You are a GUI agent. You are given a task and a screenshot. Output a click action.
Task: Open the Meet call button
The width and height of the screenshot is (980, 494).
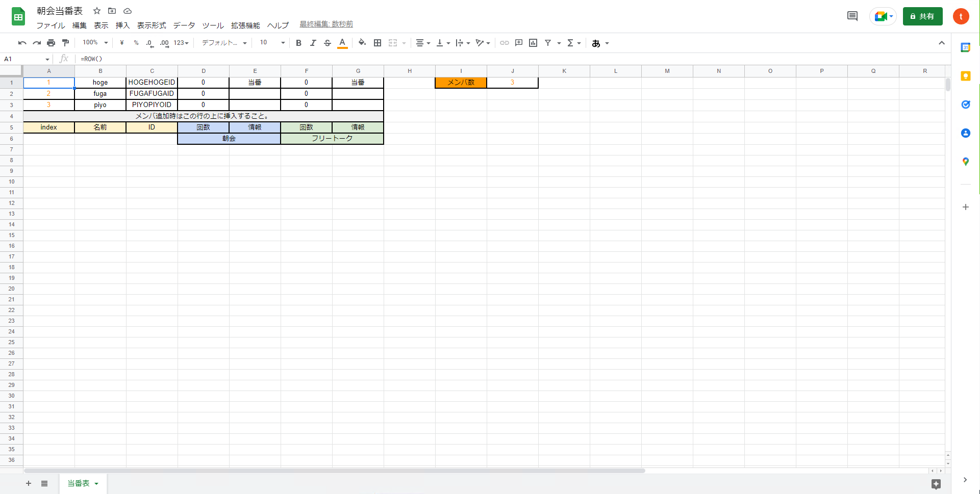883,16
